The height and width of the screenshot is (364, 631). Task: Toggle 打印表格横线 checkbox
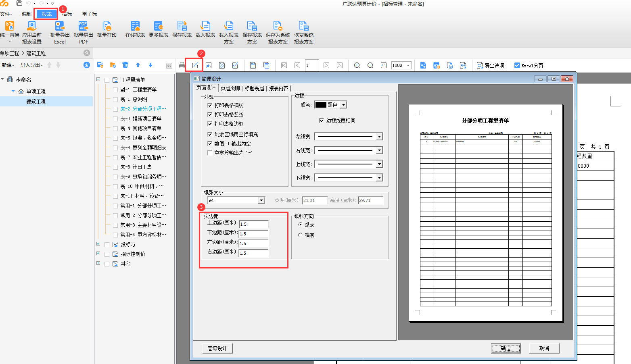pyautogui.click(x=210, y=105)
